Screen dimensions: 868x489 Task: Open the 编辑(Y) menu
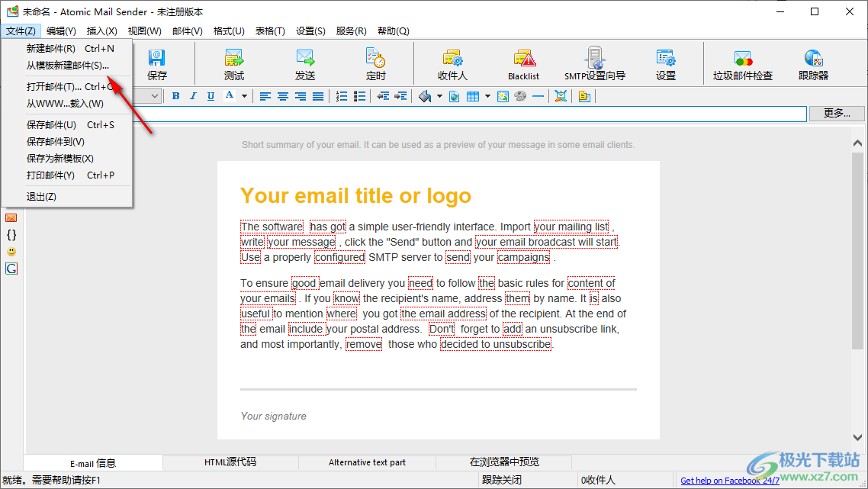click(61, 31)
